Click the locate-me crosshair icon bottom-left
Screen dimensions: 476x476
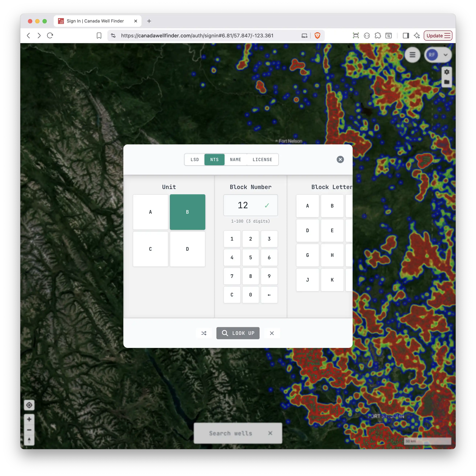29,405
